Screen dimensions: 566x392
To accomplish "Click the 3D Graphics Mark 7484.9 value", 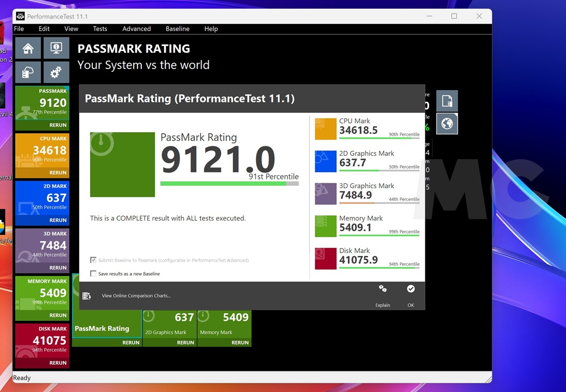I will (x=356, y=195).
